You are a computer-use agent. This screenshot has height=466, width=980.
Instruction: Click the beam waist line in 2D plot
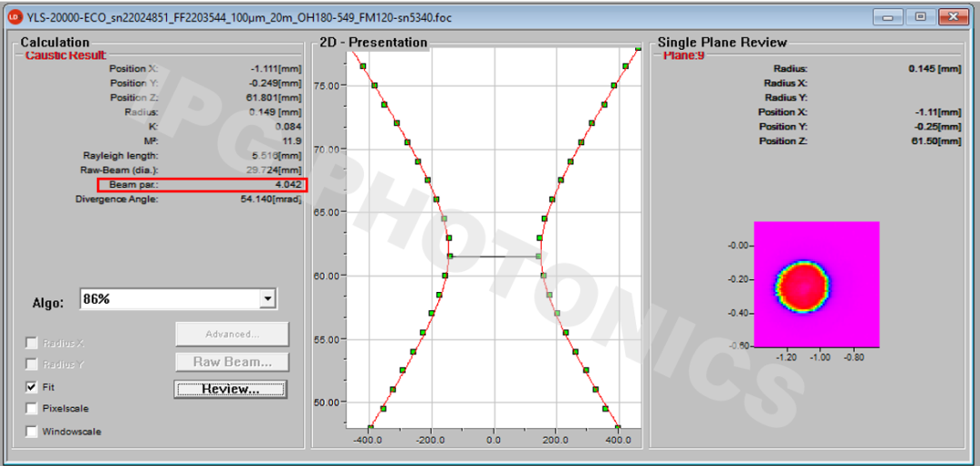[x=495, y=257]
